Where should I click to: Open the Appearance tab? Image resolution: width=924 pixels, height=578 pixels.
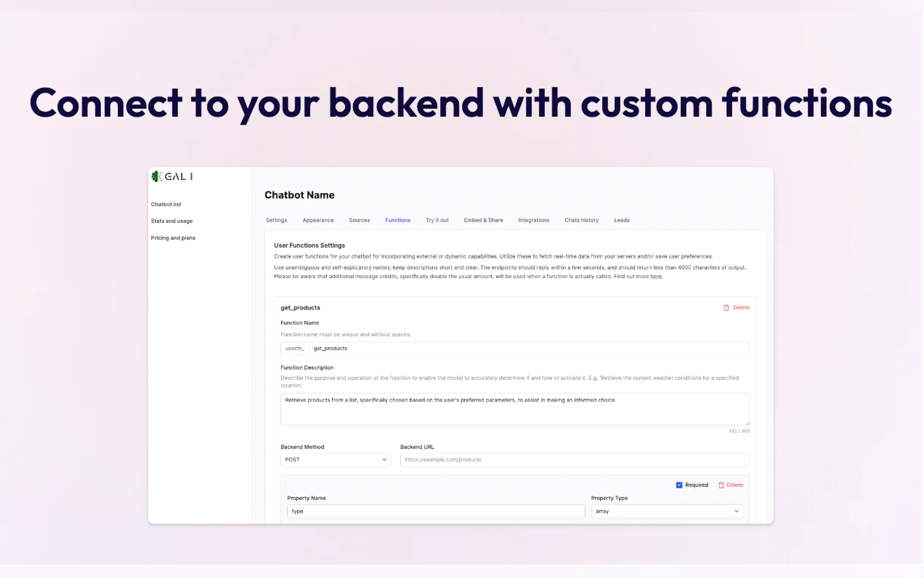click(x=318, y=220)
